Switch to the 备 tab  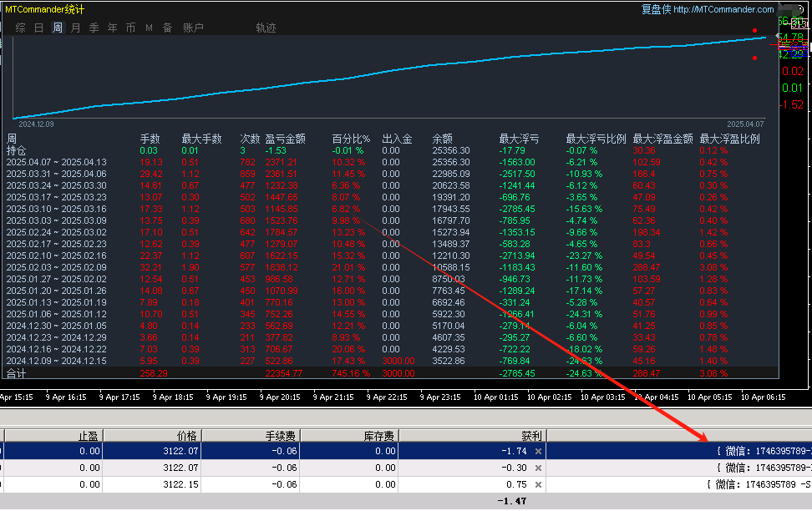click(x=167, y=28)
